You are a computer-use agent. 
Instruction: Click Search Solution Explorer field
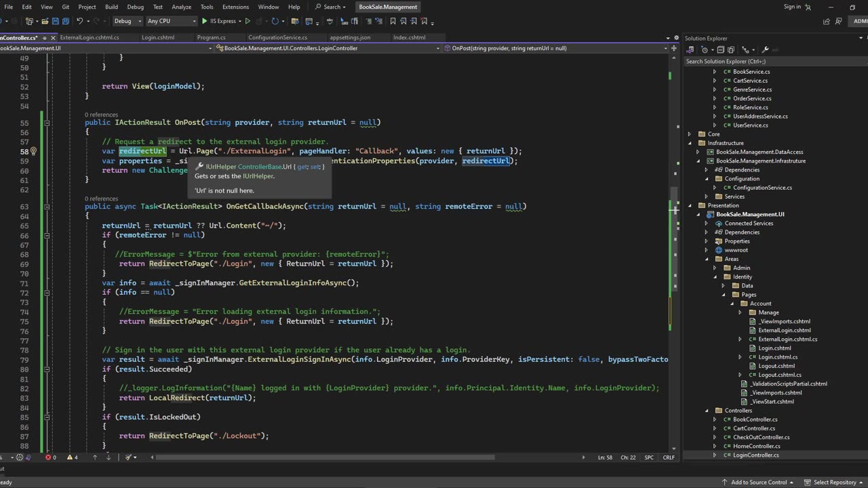click(774, 62)
